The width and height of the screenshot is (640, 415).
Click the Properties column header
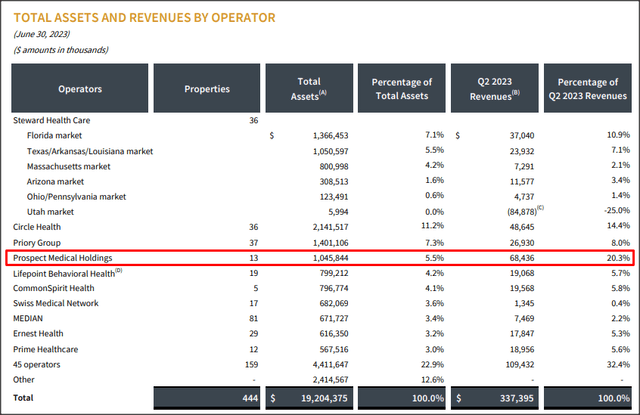[x=207, y=88]
